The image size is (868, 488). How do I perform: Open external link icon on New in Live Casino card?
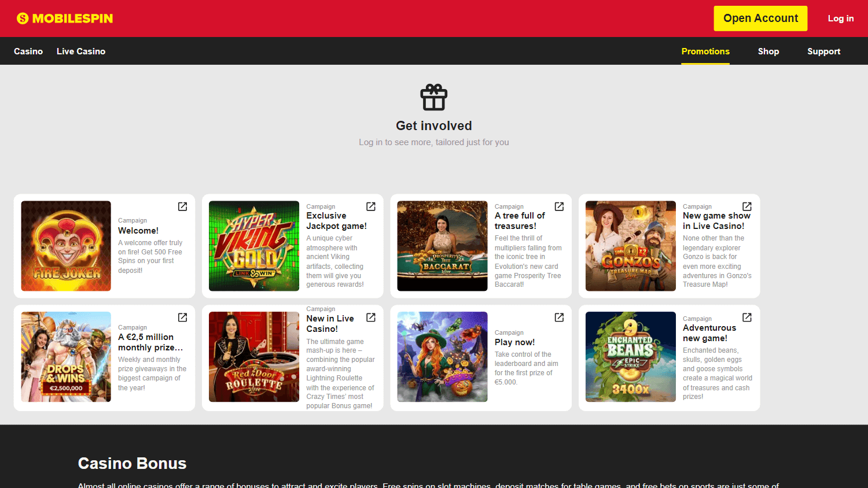pos(371,317)
